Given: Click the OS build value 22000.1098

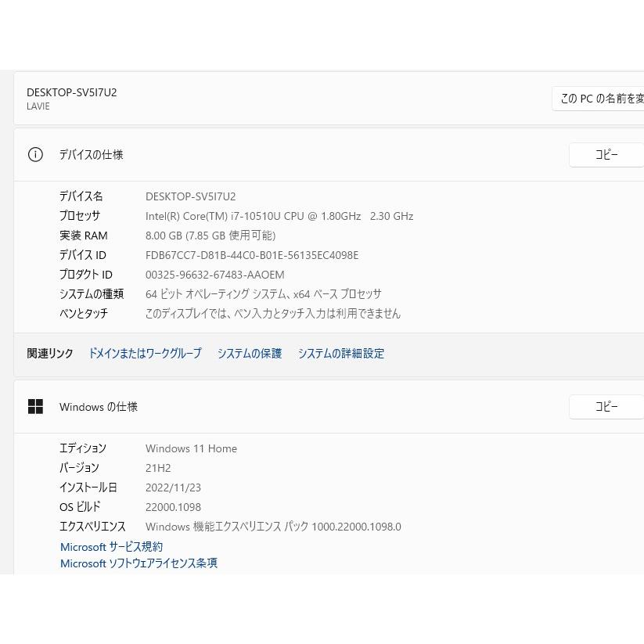Looking at the screenshot, I should (173, 507).
